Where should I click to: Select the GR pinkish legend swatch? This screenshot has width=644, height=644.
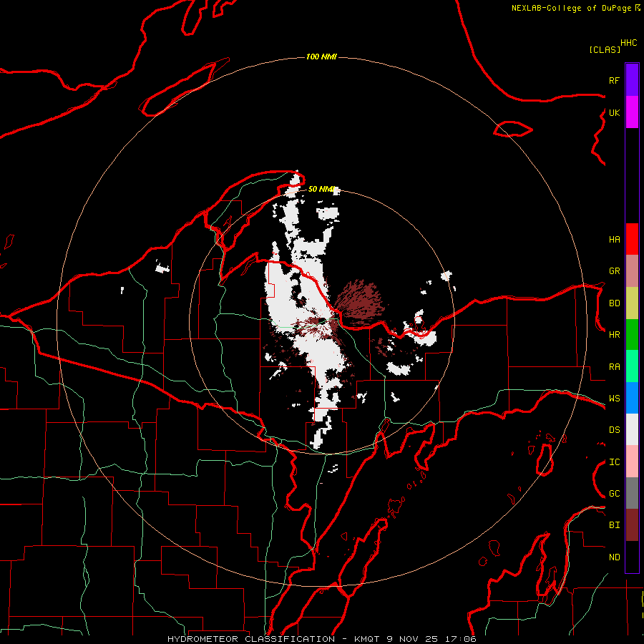coord(632,270)
